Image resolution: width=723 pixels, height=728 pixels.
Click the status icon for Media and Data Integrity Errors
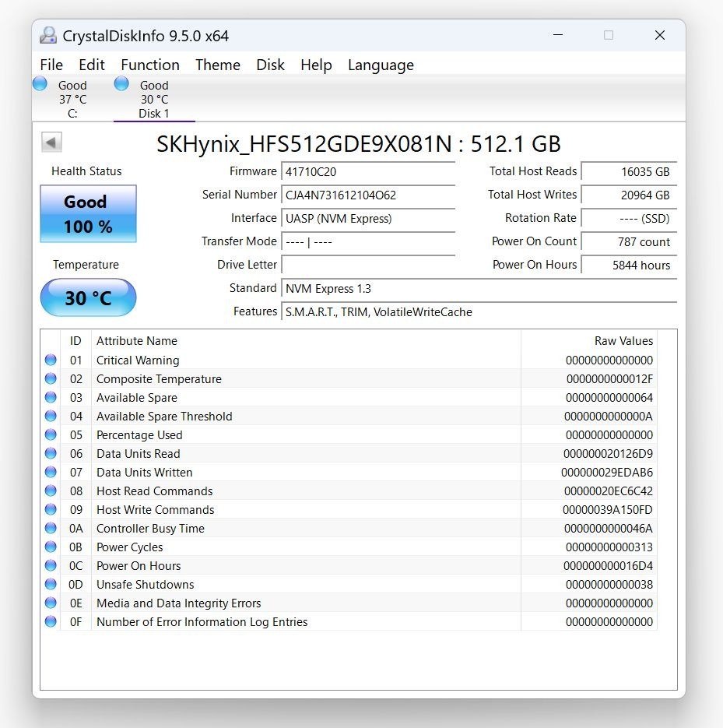tap(51, 603)
